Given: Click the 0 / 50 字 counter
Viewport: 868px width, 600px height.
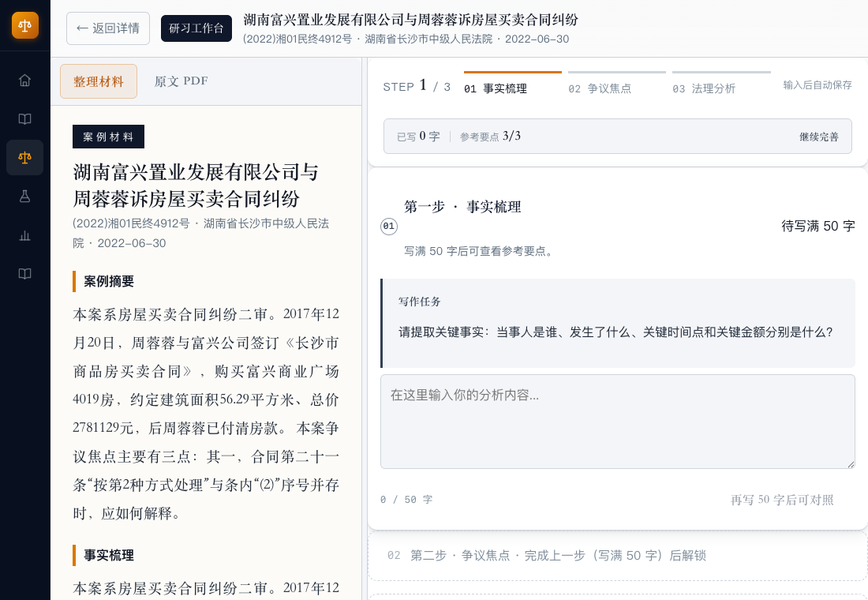Looking at the screenshot, I should (x=406, y=500).
